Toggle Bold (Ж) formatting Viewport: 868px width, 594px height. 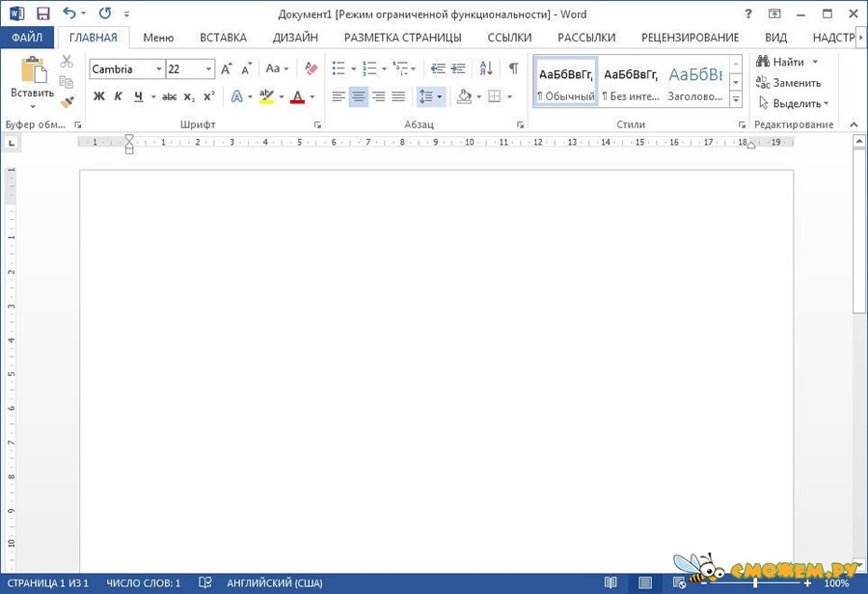(99, 96)
